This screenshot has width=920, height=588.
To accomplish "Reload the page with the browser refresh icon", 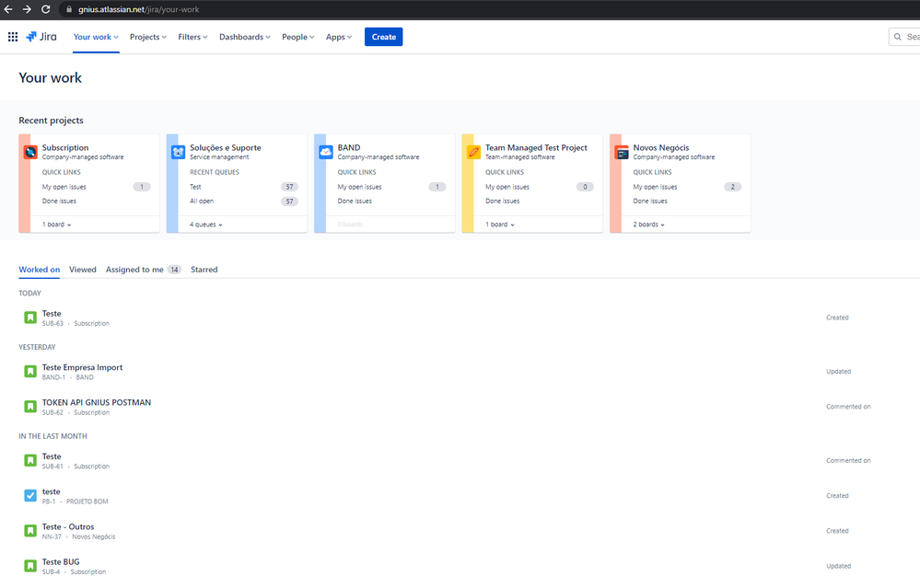I will [46, 9].
